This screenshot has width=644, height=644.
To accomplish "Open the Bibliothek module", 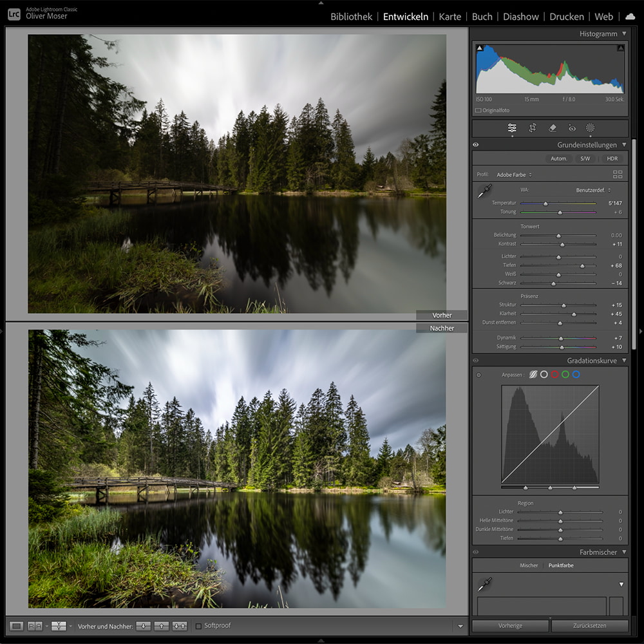I will pyautogui.click(x=351, y=17).
